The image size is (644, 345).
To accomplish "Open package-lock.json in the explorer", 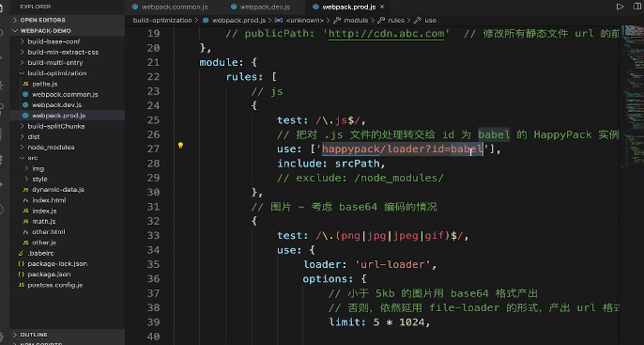I will tap(57, 263).
